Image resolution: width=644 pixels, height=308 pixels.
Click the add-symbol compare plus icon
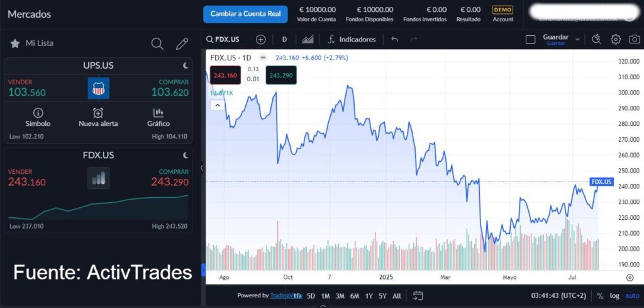pyautogui.click(x=260, y=39)
